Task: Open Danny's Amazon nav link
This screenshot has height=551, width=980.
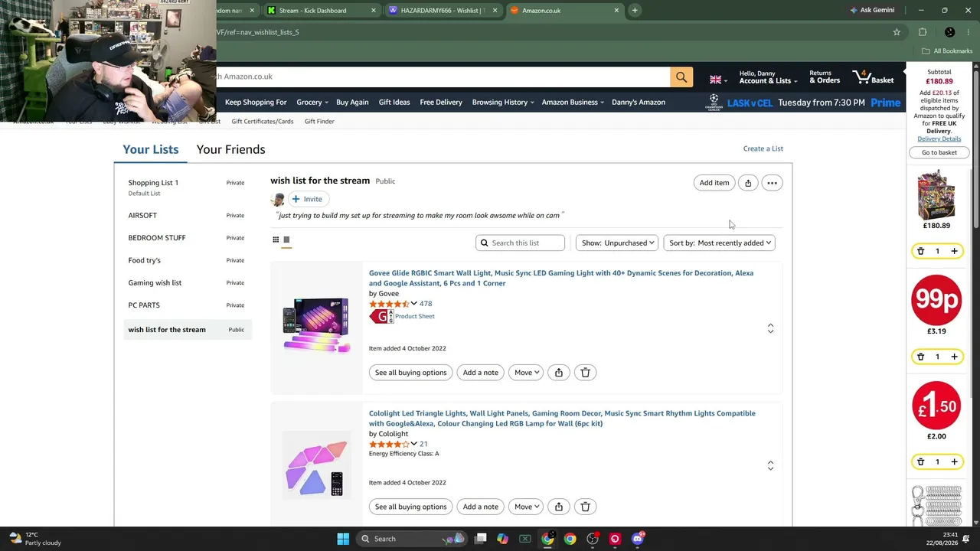Action: (x=639, y=102)
